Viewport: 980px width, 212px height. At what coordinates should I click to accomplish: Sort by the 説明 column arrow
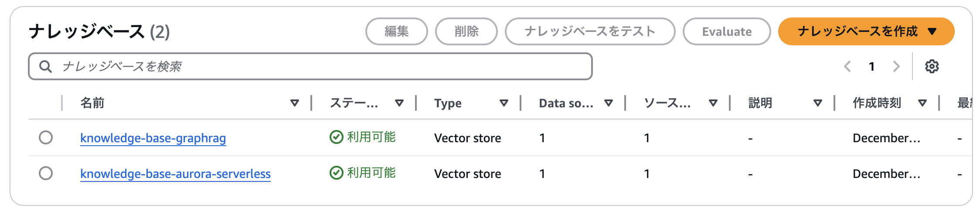point(818,103)
